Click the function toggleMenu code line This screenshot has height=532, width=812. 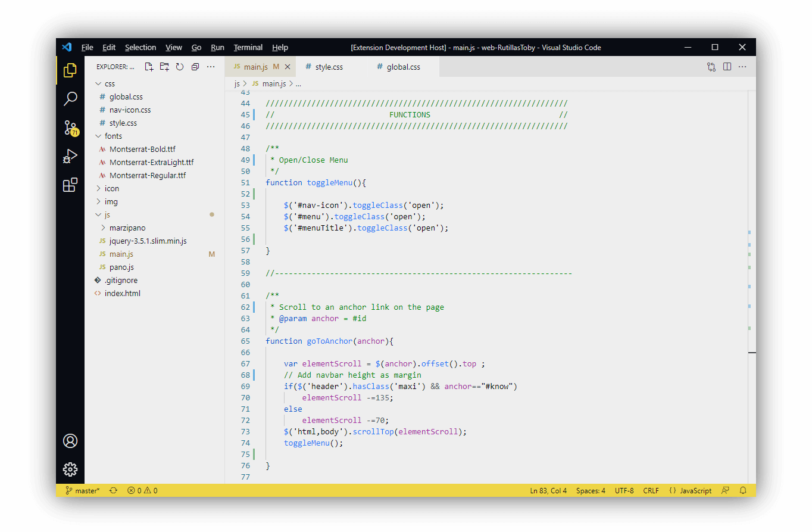(316, 183)
